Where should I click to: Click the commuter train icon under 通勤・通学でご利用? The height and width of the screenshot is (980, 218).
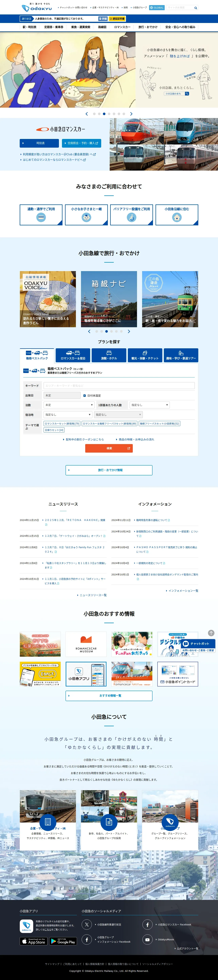41,217
